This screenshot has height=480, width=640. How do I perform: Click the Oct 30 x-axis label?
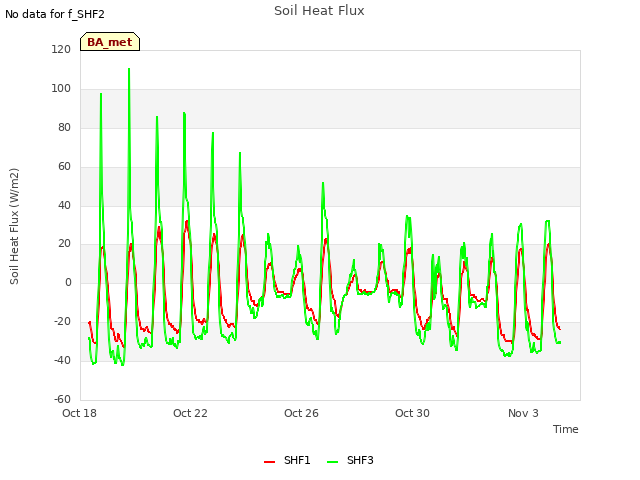412,413
